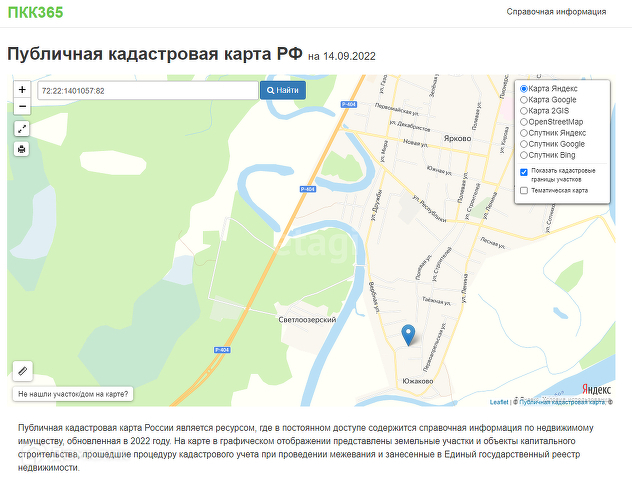Click the Новая ул. street label
The width and height of the screenshot is (632, 480).
[x=415, y=143]
